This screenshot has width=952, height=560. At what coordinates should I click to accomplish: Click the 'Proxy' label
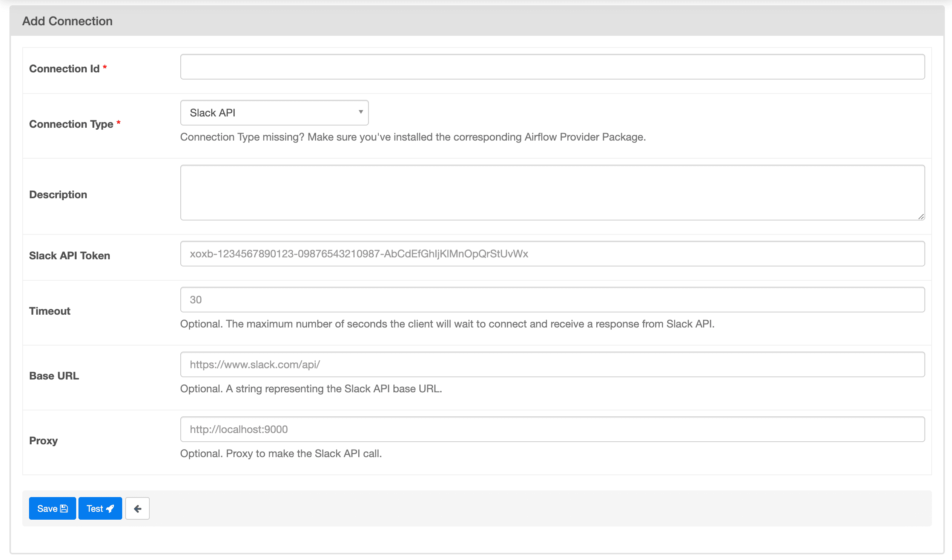(x=43, y=441)
